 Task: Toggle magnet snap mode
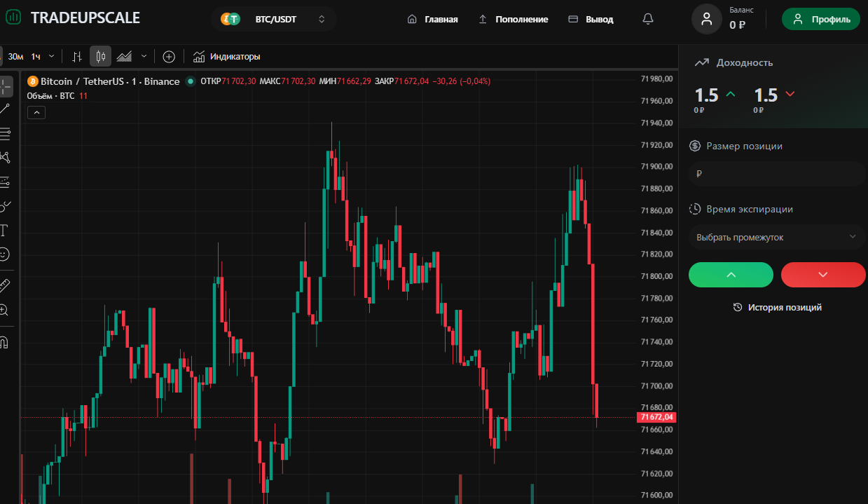(4, 342)
